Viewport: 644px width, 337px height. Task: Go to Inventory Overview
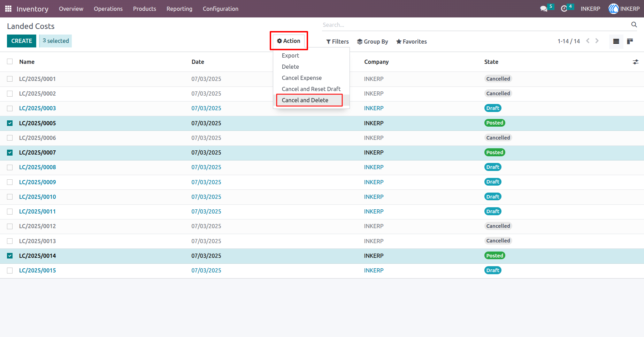tap(71, 9)
